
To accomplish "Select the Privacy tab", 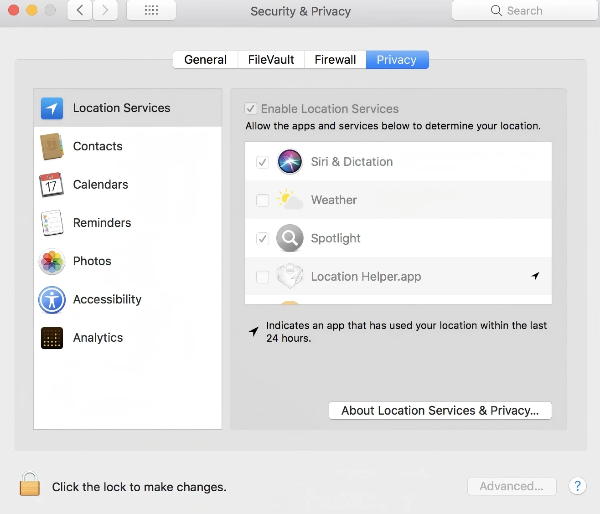I will pos(397,60).
